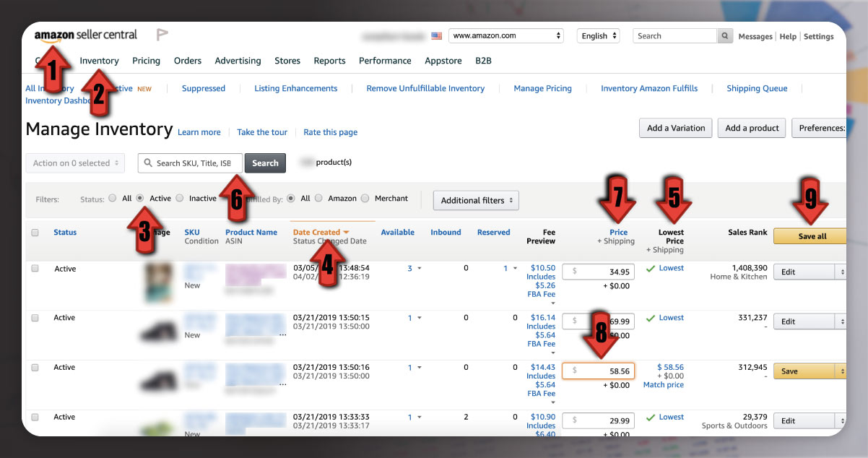Open the Shipping Queue tab
This screenshot has width=868, height=458.
[x=757, y=88]
